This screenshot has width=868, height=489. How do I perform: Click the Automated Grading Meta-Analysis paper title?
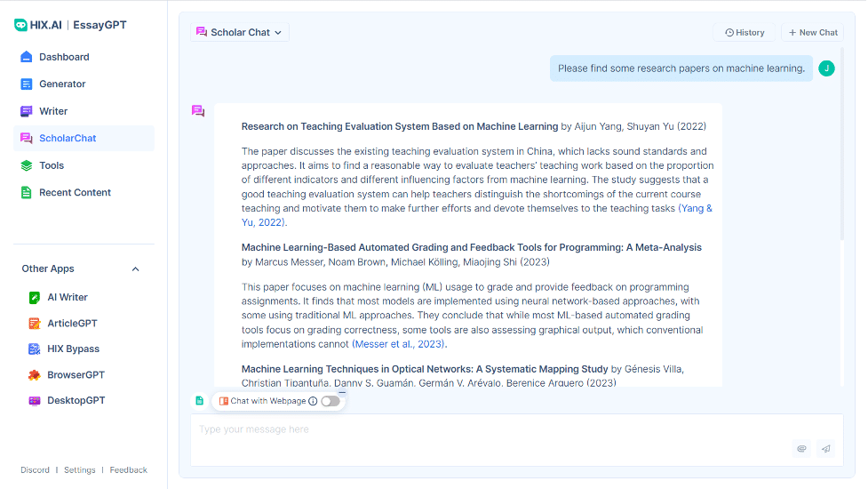click(471, 247)
